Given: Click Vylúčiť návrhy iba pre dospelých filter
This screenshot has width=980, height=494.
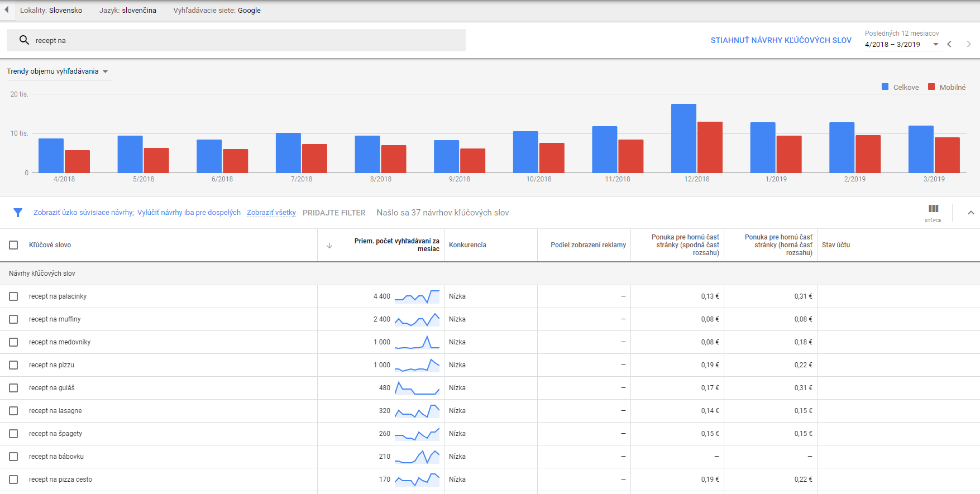Looking at the screenshot, I should pyautogui.click(x=189, y=213).
